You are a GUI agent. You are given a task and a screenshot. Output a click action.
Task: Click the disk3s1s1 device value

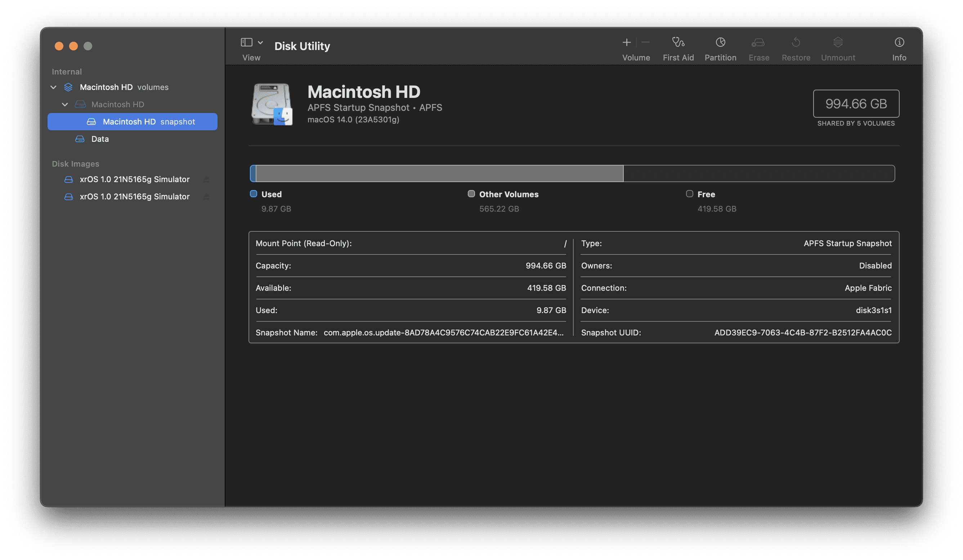pos(874,310)
